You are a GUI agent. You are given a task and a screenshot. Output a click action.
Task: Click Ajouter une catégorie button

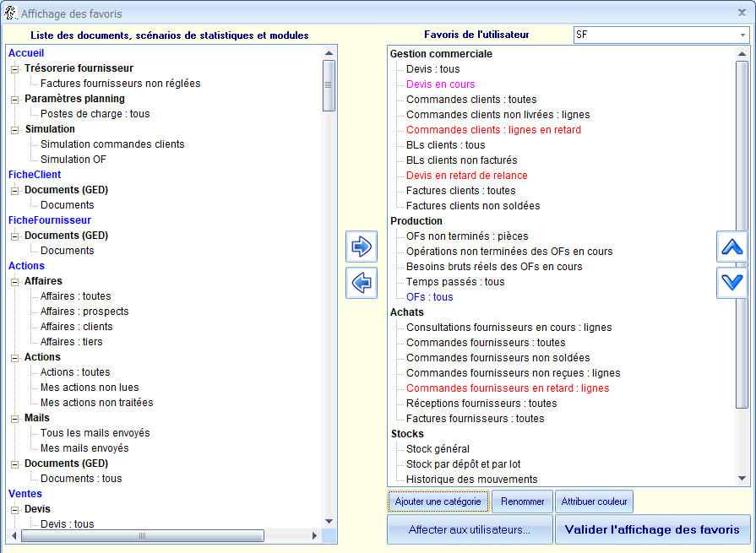438,501
